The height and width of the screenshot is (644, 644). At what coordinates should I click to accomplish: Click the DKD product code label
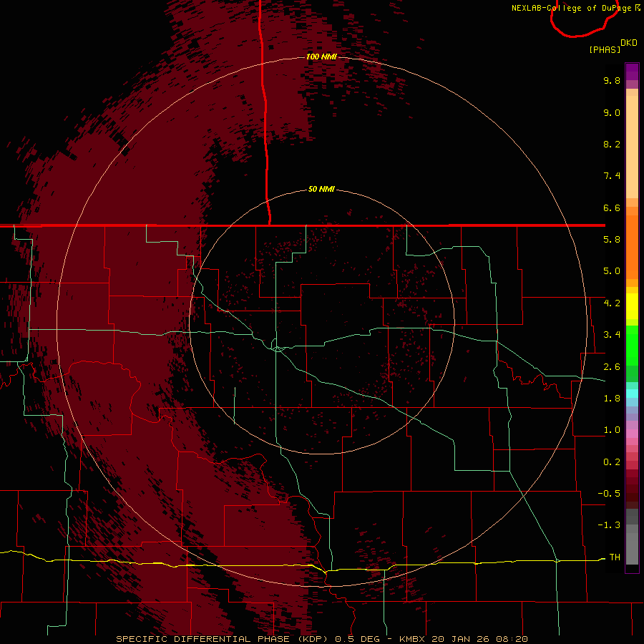tap(629, 43)
